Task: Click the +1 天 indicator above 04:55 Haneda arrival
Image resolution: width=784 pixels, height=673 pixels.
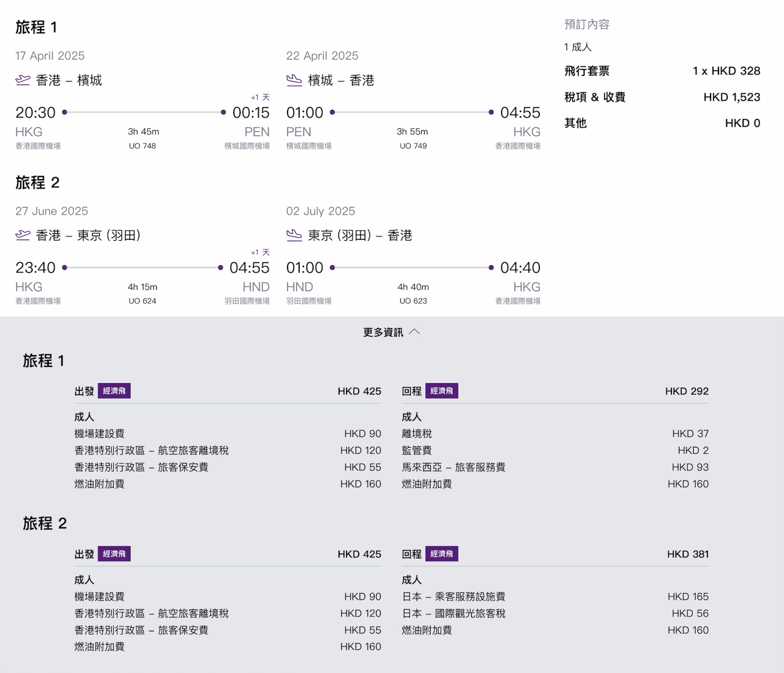Action: point(260,252)
